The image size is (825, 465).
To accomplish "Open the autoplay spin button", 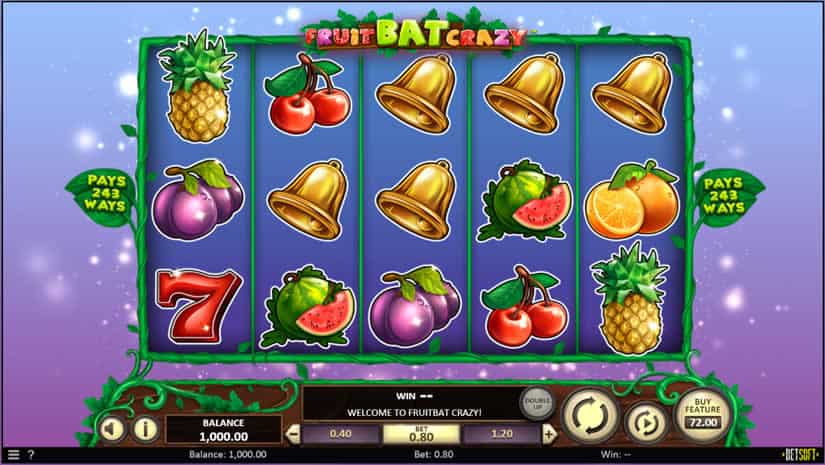I will point(646,422).
